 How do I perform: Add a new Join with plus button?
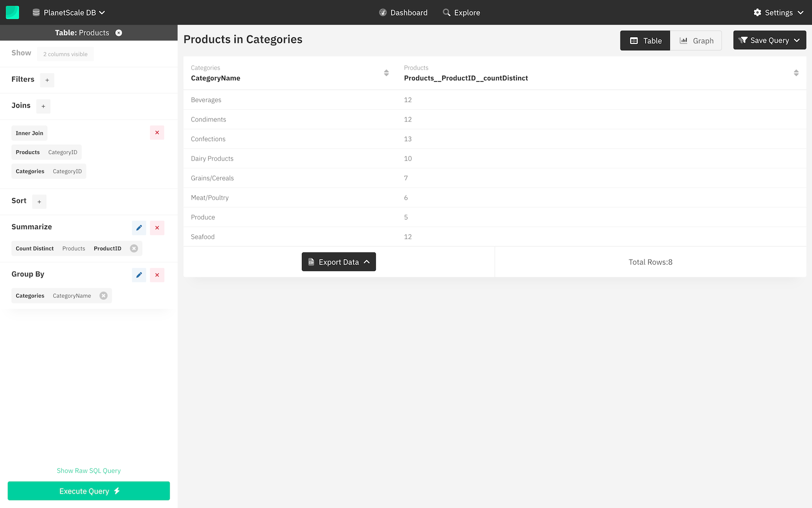point(43,106)
